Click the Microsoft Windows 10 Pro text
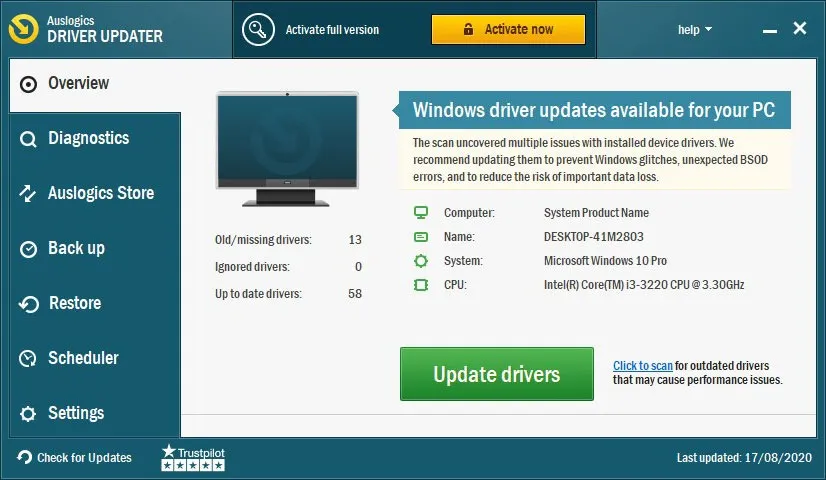 tap(605, 261)
